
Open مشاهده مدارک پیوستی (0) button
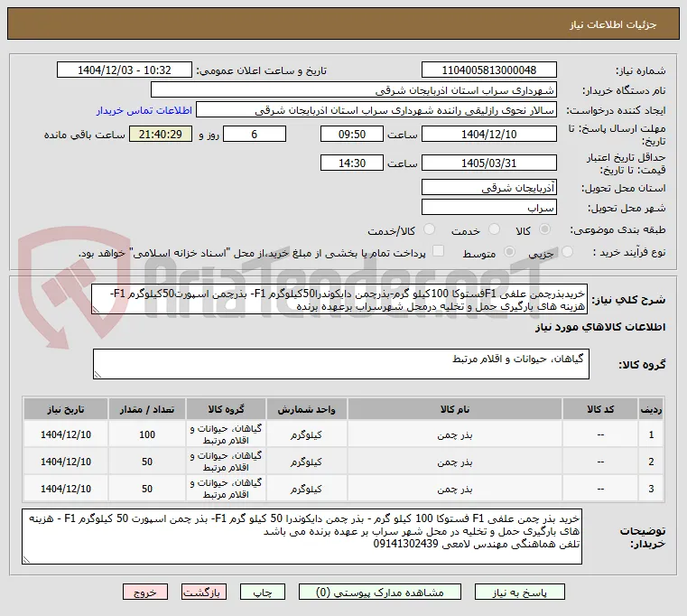click(x=379, y=593)
